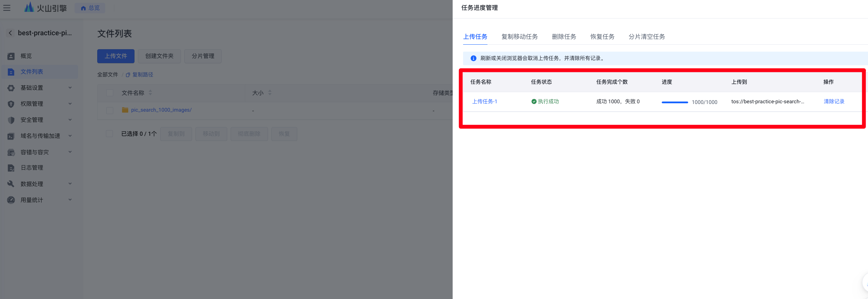Expand the 基础设置 submenu chevron
868x299 pixels.
[x=70, y=88]
